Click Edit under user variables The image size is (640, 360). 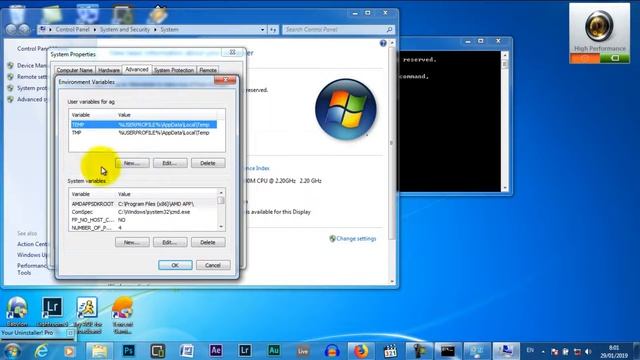click(x=170, y=163)
